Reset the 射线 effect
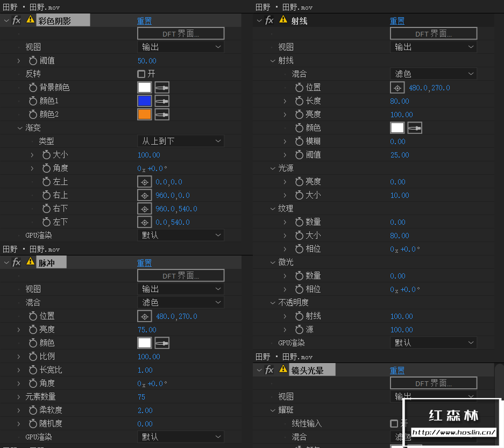Screen dimensions: 504x448 (x=397, y=21)
